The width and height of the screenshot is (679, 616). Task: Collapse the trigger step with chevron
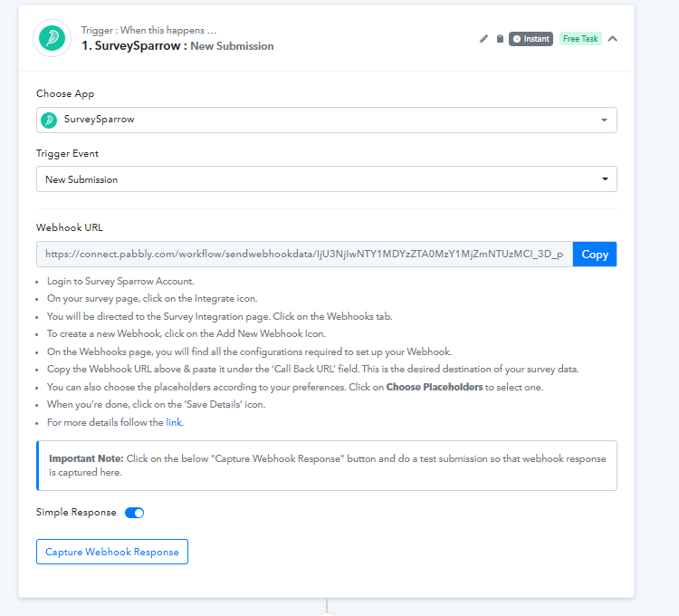point(612,39)
